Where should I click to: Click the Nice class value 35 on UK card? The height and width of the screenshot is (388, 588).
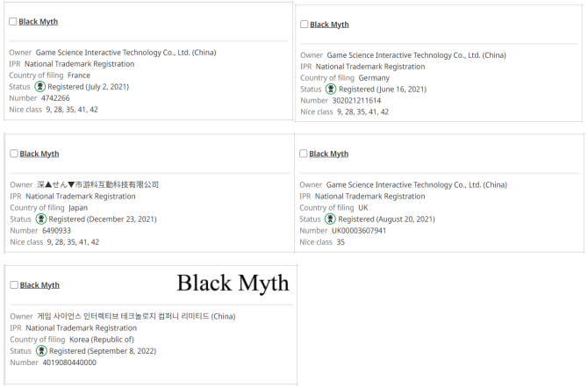click(x=341, y=242)
